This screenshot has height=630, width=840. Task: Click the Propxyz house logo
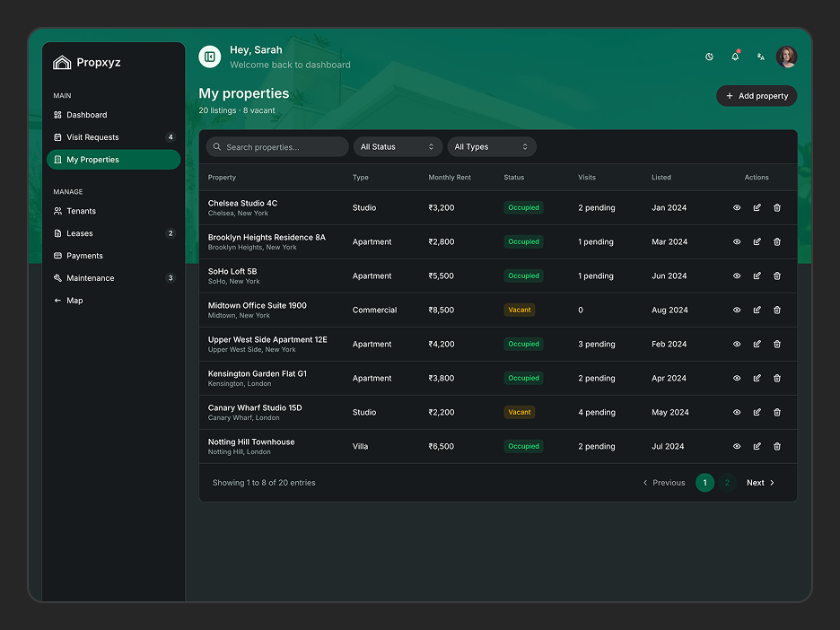[62, 63]
